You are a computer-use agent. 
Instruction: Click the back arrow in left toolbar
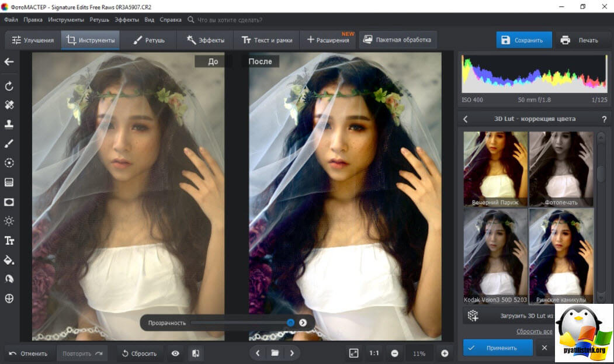[9, 61]
